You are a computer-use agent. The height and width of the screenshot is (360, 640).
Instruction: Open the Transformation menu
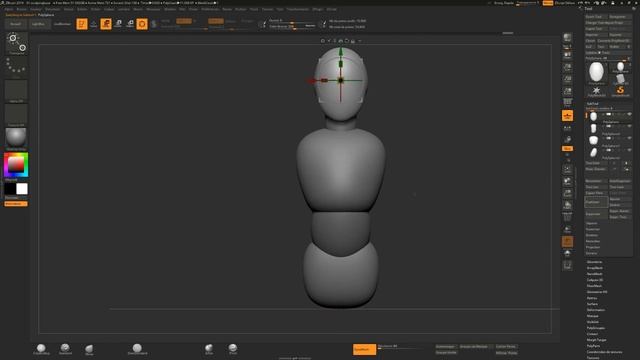tap(298, 9)
